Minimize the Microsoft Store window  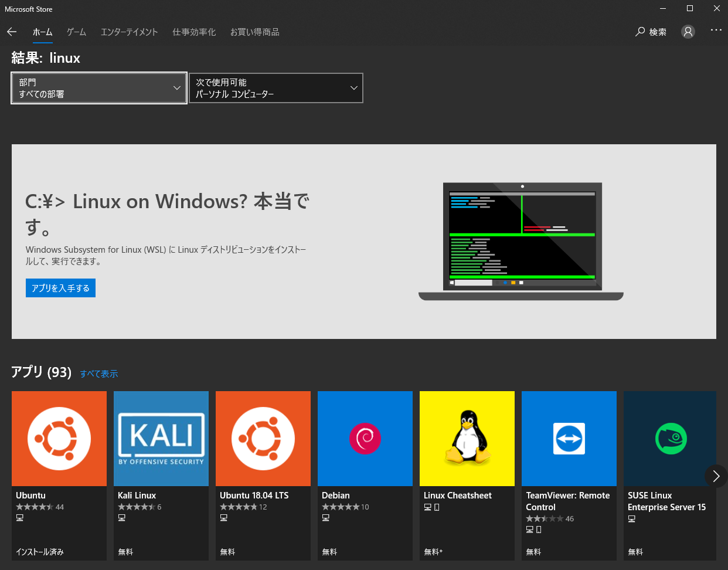click(x=663, y=9)
